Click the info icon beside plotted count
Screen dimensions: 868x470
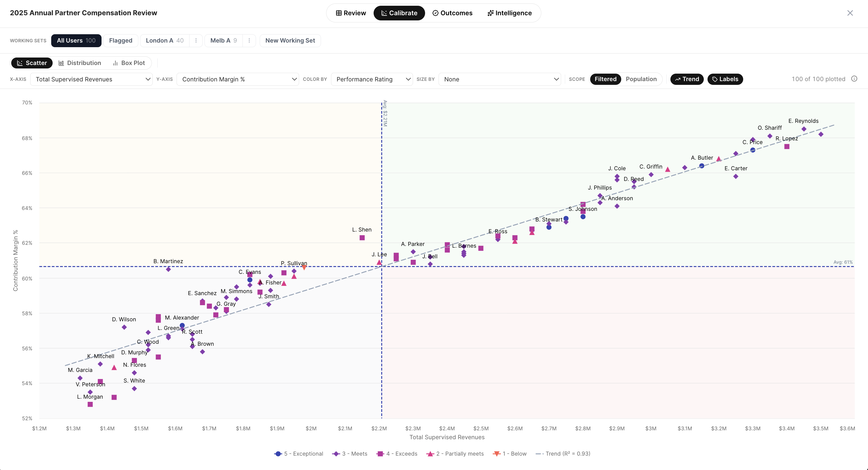pyautogui.click(x=854, y=79)
